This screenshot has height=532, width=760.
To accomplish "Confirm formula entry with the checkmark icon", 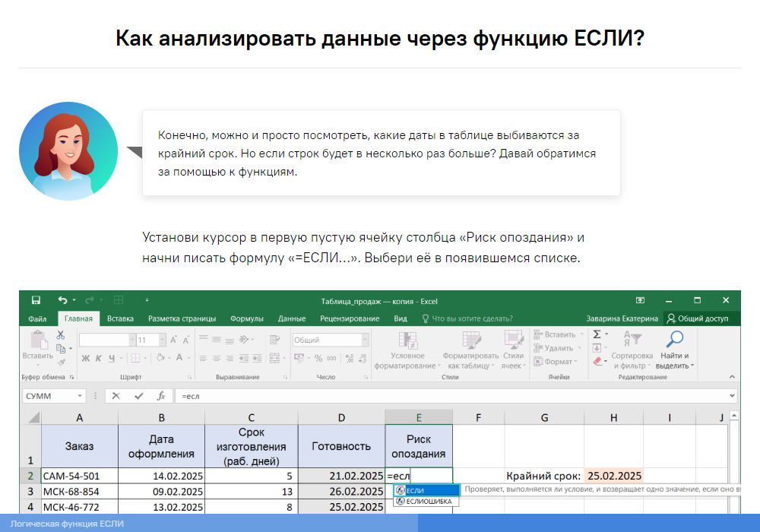I will (138, 396).
